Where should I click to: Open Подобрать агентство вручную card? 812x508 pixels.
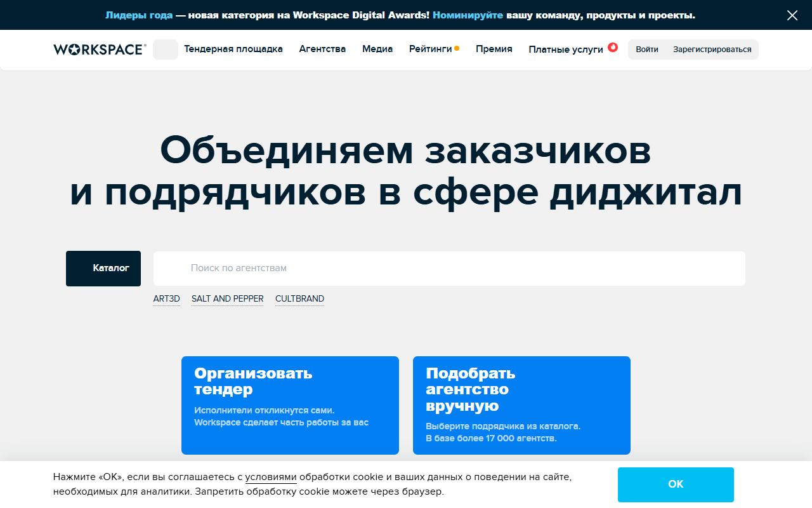(x=521, y=405)
